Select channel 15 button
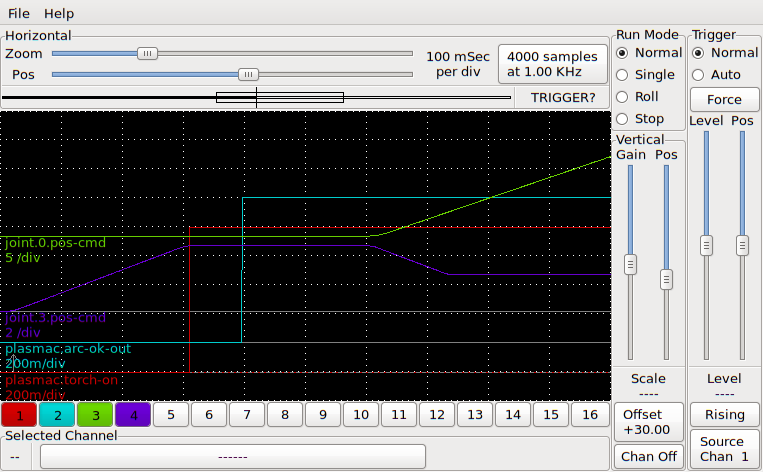Image resolution: width=763 pixels, height=472 pixels. point(550,415)
